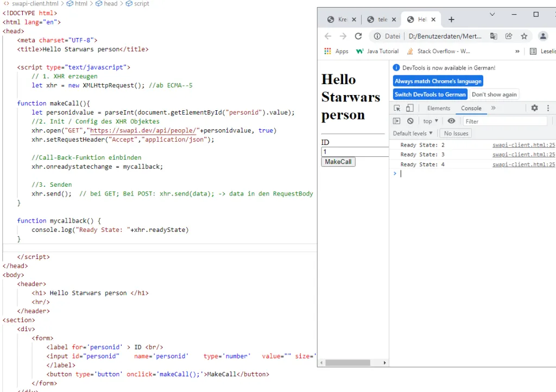Click 'Switch DevTools to German' button
The height and width of the screenshot is (392, 556).
(x=430, y=94)
